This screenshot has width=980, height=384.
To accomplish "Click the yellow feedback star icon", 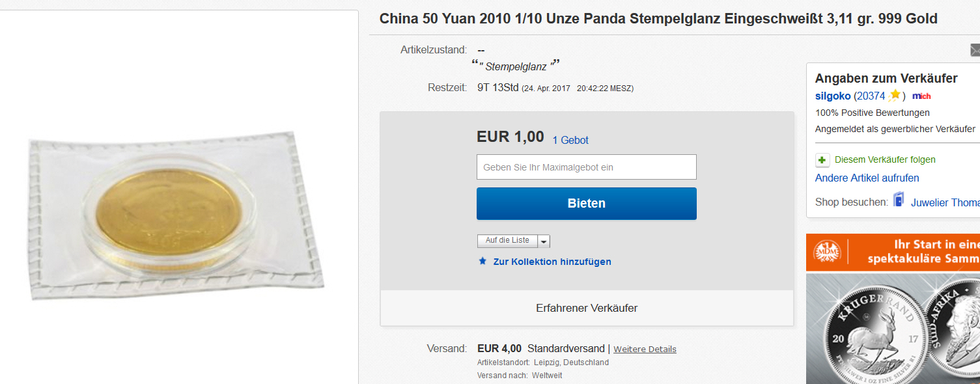I will (x=895, y=96).
